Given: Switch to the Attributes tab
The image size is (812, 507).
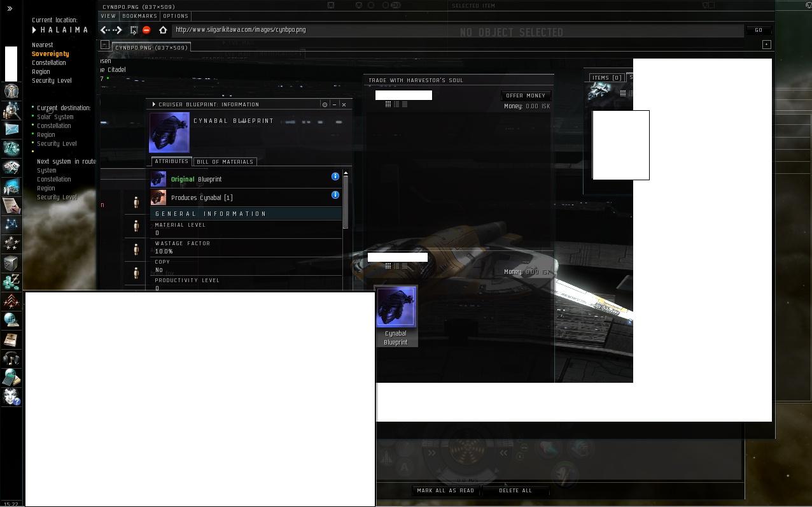Looking at the screenshot, I should point(171,162).
